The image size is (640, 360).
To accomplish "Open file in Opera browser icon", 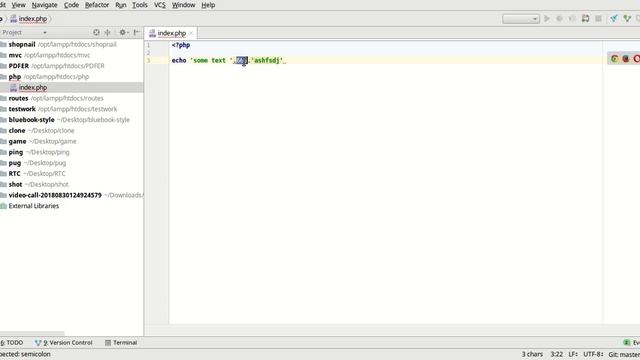I will [637, 59].
